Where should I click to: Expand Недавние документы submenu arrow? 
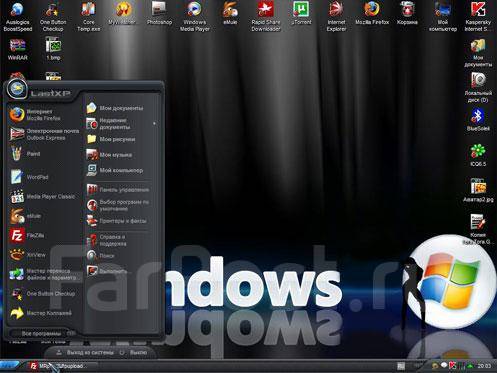click(154, 124)
